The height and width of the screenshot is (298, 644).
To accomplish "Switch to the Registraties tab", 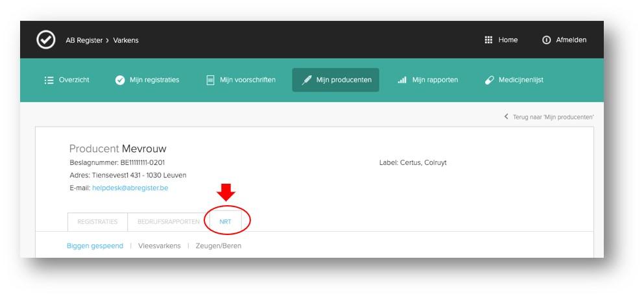I will (x=97, y=222).
